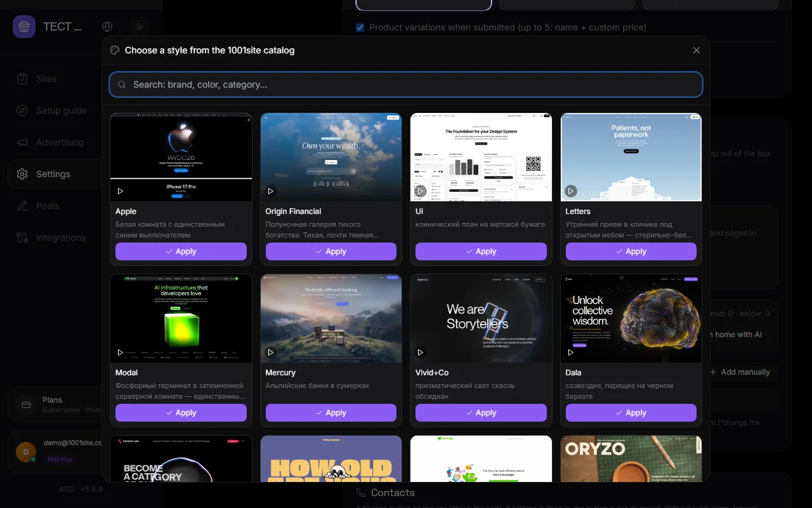The height and width of the screenshot is (508, 812).
Task: Apply the Vivid+Co style
Action: point(481,413)
